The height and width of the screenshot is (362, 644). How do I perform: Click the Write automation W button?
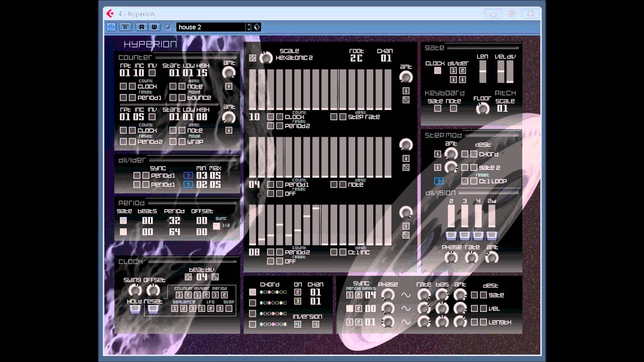[154, 27]
